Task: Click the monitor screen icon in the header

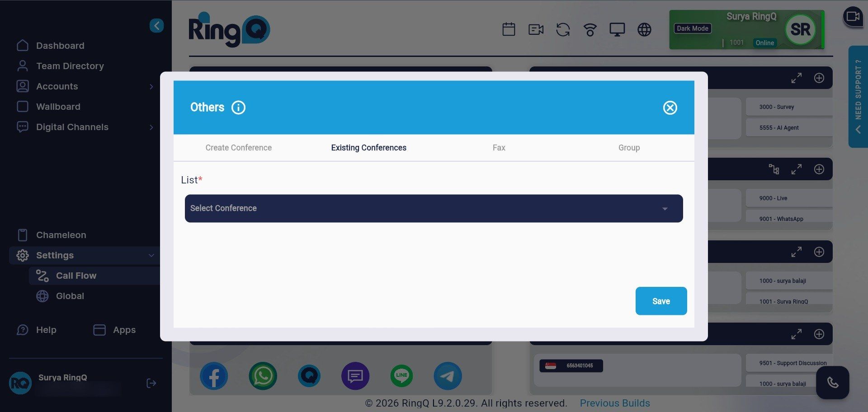Action: coord(617,30)
